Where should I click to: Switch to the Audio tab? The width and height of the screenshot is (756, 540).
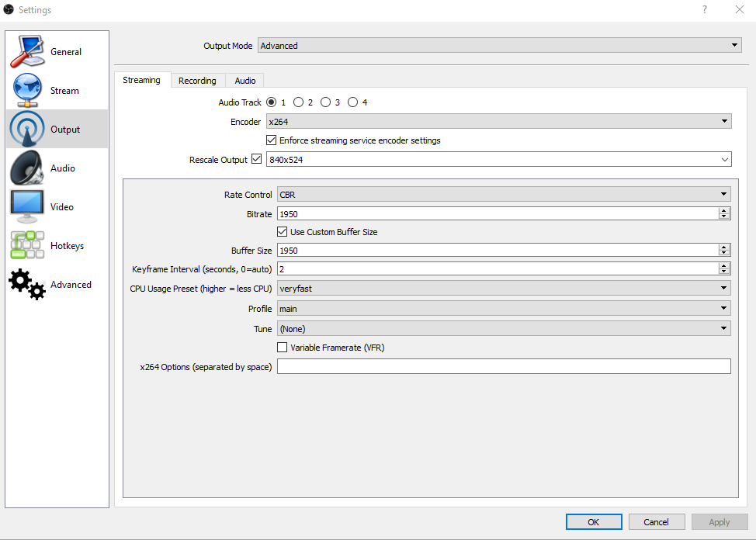click(x=245, y=81)
